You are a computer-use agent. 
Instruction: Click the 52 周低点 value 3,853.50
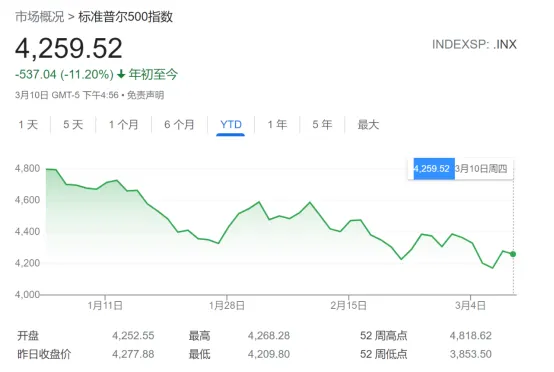[471, 354]
